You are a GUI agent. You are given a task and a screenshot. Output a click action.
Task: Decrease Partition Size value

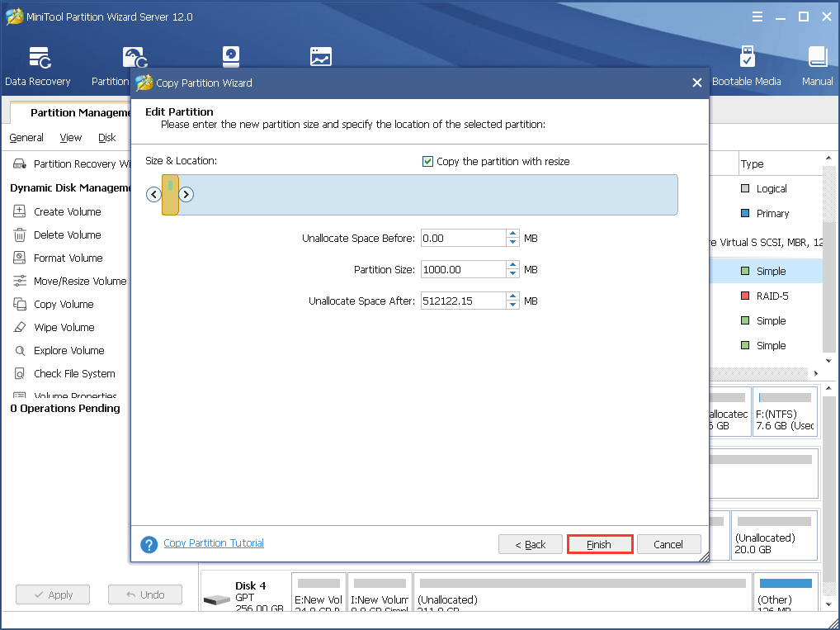(x=512, y=273)
